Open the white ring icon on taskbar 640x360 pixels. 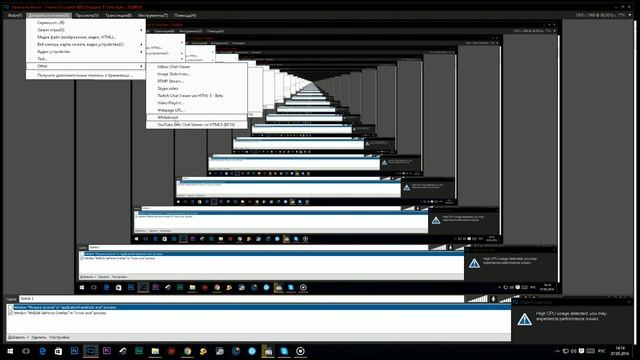coord(300,351)
